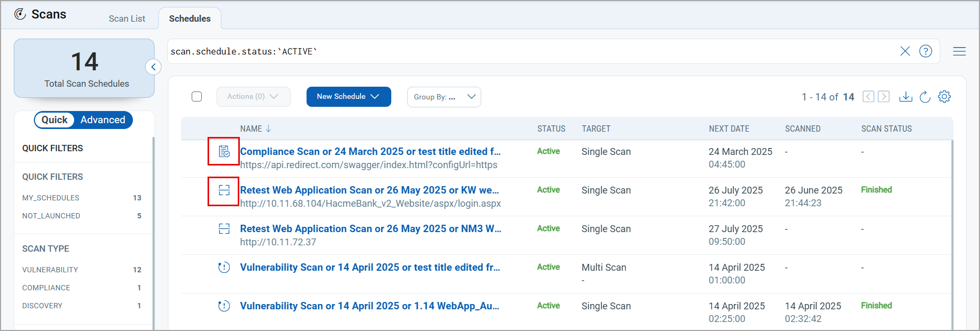980x331 pixels.
Task: Click the 1 - 14 of 14 pagination text
Action: click(828, 97)
